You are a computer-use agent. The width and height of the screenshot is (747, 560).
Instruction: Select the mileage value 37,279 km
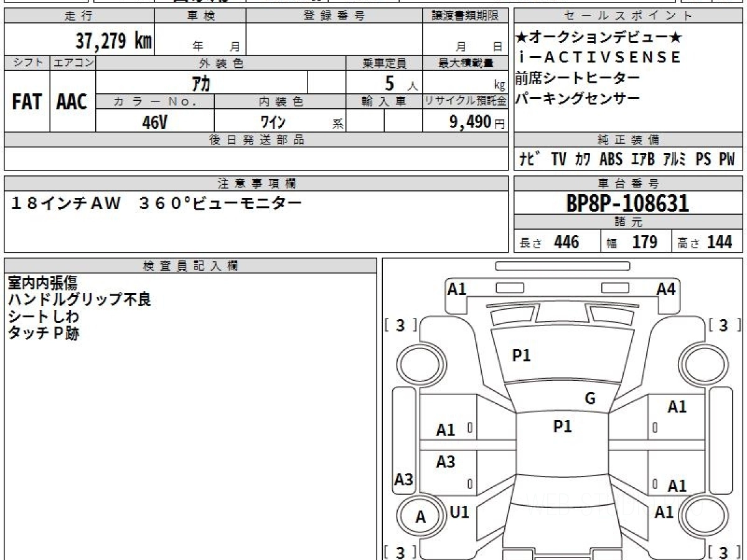pos(114,40)
